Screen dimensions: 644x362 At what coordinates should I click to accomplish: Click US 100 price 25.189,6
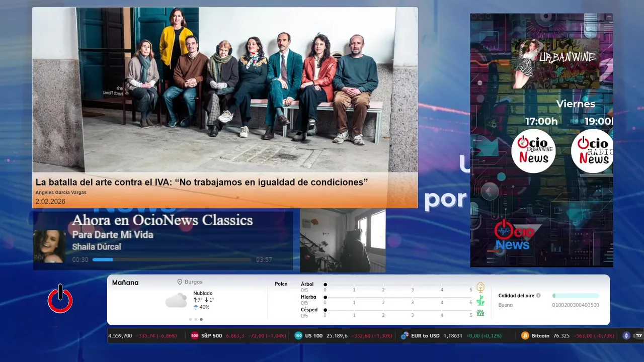[x=337, y=336]
